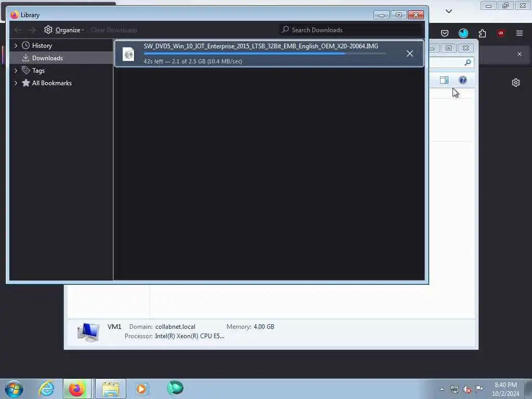
Task: Click the muted volume tray icon
Action: (467, 390)
